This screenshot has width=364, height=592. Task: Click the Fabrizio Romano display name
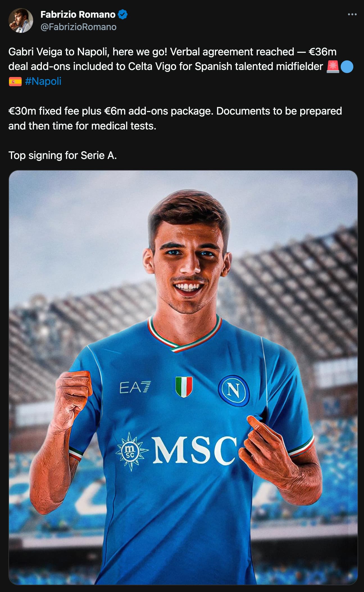point(78,14)
